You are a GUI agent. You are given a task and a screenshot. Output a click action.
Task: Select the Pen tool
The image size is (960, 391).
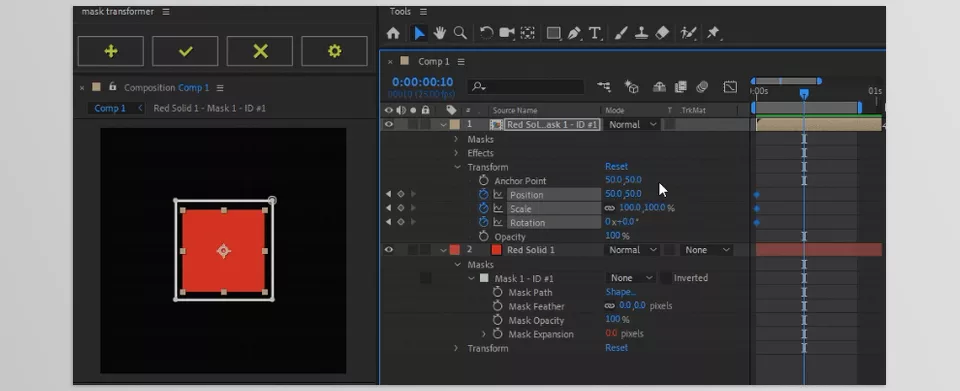[x=574, y=33]
